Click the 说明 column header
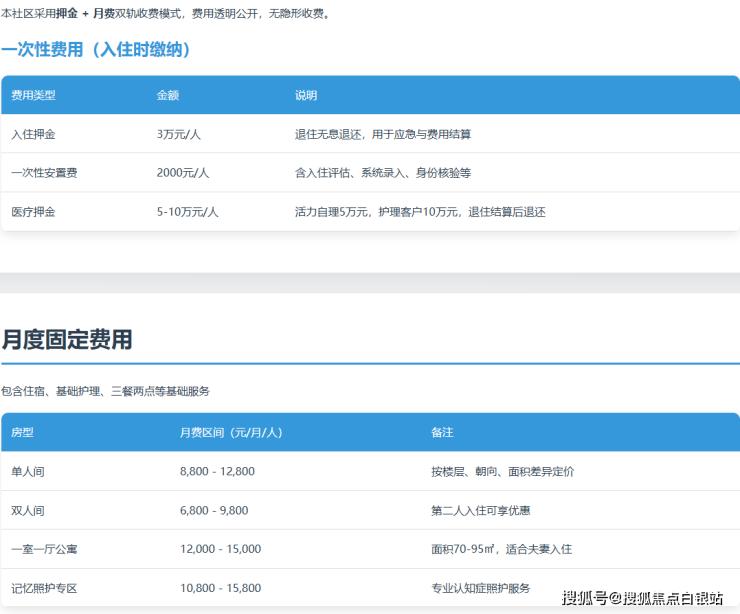 click(306, 95)
